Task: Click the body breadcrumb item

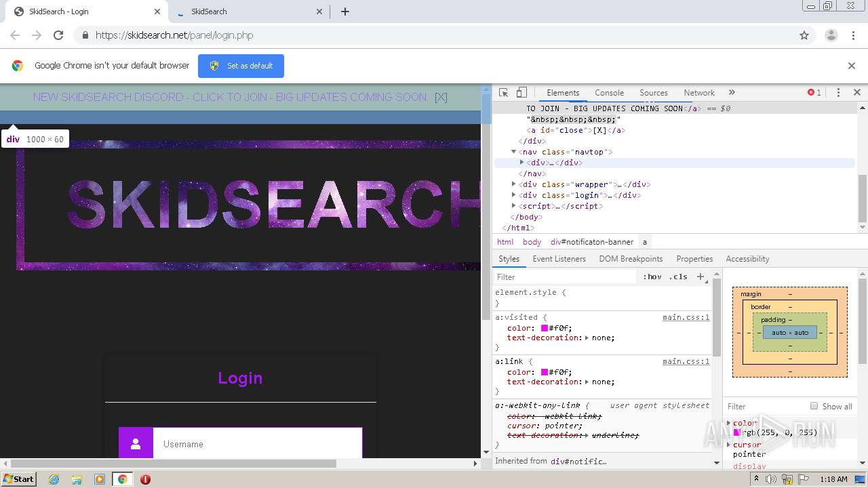Action: point(532,242)
